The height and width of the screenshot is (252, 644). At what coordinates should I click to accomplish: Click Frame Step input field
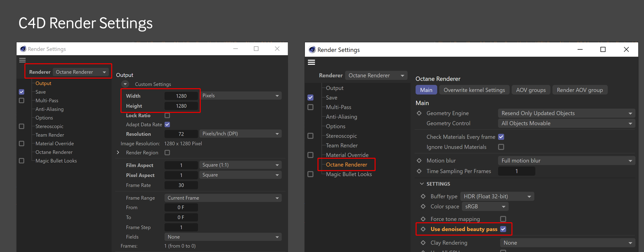pos(181,227)
